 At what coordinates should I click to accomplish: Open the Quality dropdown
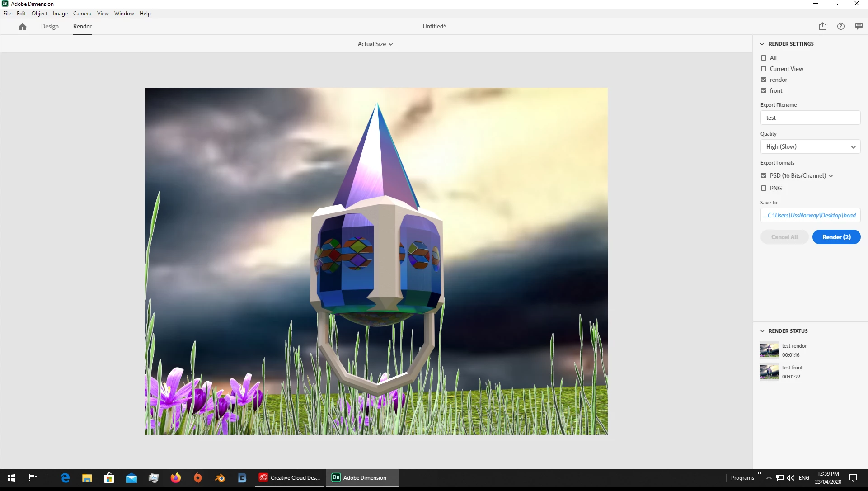(810, 146)
